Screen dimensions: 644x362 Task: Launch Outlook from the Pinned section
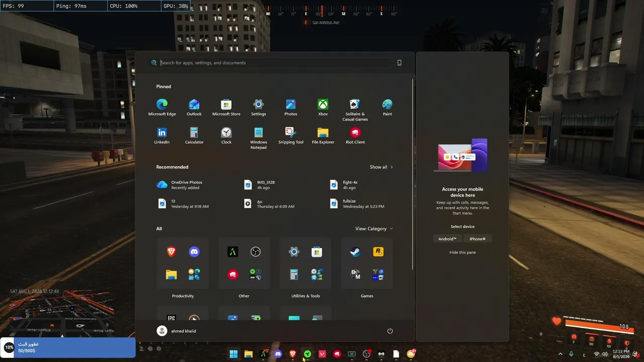click(x=194, y=108)
